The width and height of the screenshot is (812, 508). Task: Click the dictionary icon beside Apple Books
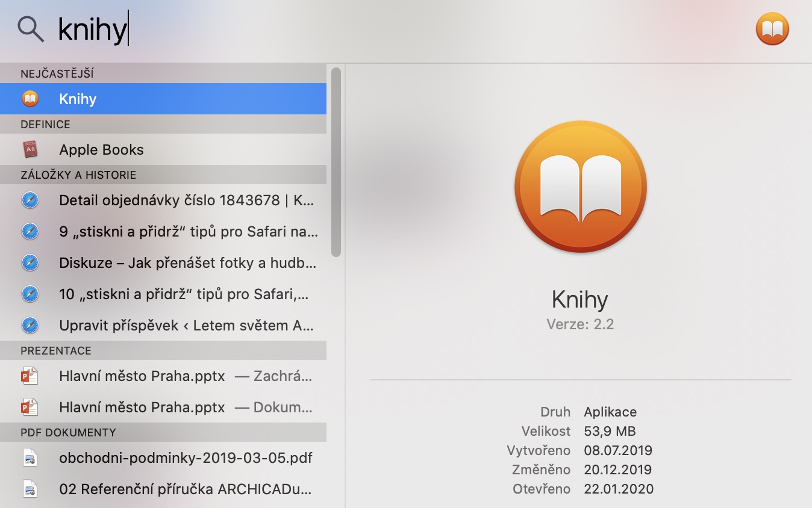(x=30, y=149)
